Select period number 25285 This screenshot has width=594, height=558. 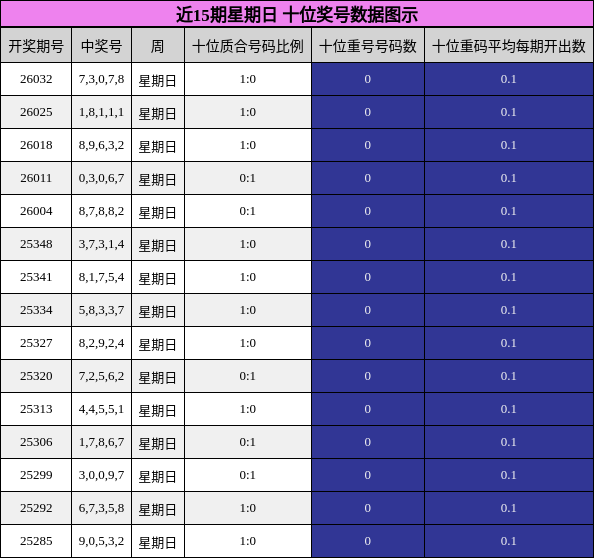[x=36, y=541]
